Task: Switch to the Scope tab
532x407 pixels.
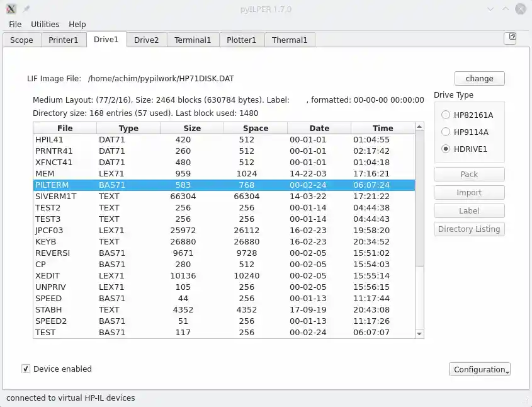Action: click(x=21, y=40)
